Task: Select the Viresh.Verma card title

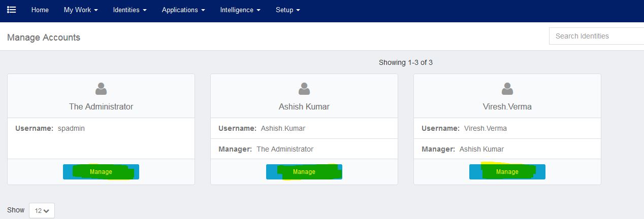Action: 507,106
